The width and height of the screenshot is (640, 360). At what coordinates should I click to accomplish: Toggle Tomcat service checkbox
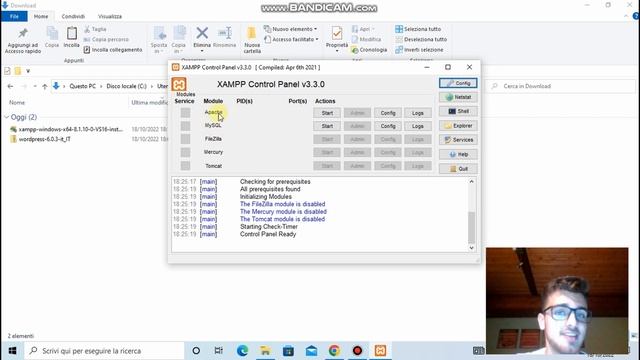(x=185, y=166)
